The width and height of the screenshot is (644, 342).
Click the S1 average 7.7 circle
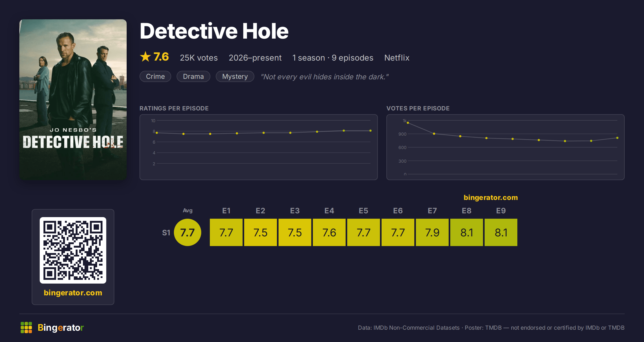click(x=188, y=232)
